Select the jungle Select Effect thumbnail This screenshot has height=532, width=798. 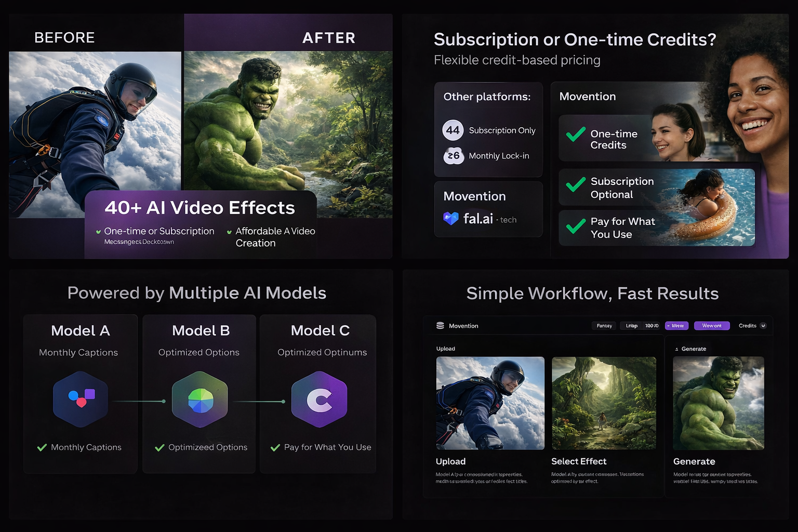click(x=603, y=403)
